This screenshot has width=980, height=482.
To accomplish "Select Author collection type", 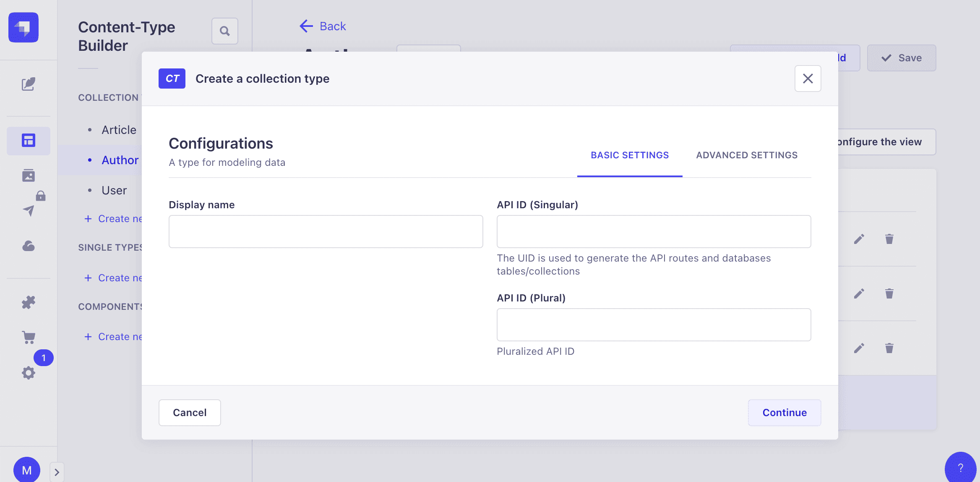I will [x=120, y=160].
